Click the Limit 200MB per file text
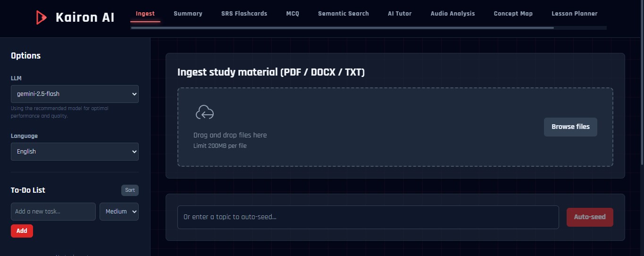The width and height of the screenshot is (644, 256). [x=220, y=146]
